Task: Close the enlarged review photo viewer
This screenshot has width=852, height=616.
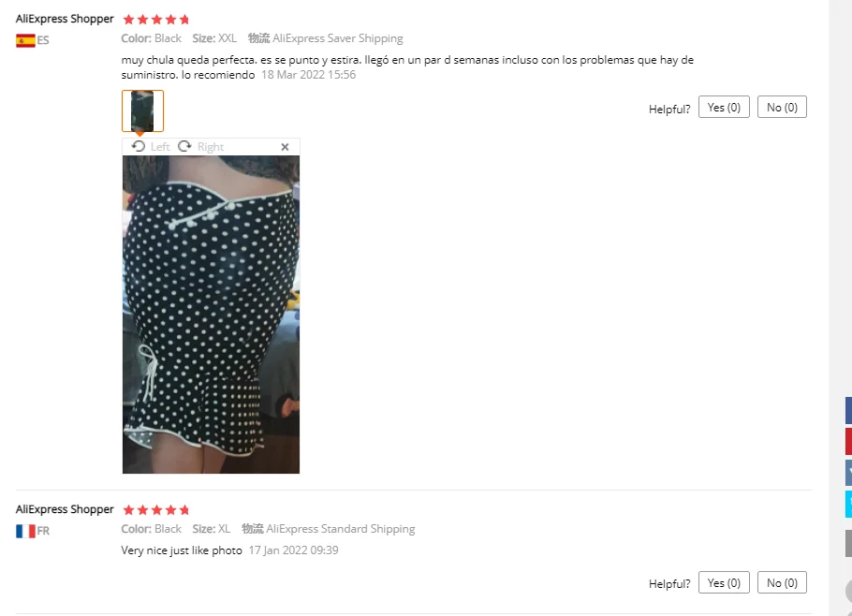Action: (x=285, y=147)
